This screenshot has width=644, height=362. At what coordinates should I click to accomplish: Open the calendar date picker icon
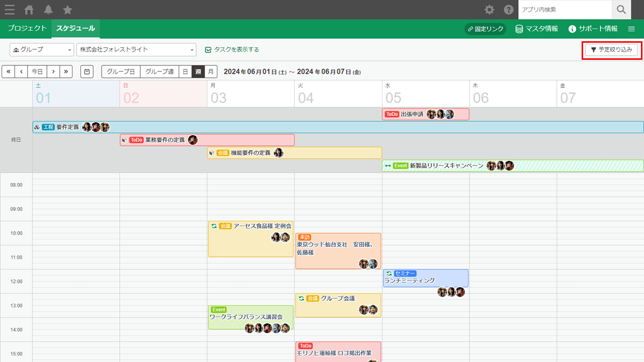point(87,72)
